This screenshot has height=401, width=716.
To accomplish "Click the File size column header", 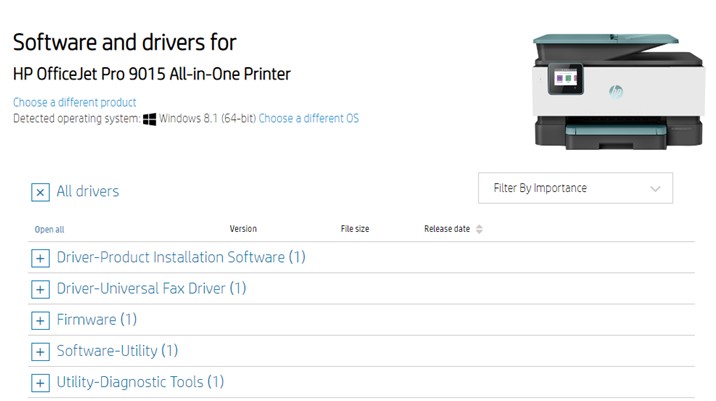I will (x=355, y=229).
